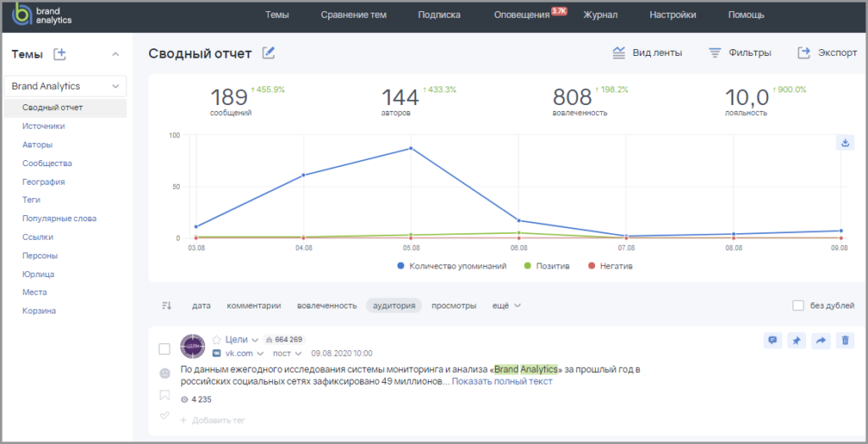The height and width of the screenshot is (444, 868).
Task: Share the post using the arrow icon
Action: (821, 341)
